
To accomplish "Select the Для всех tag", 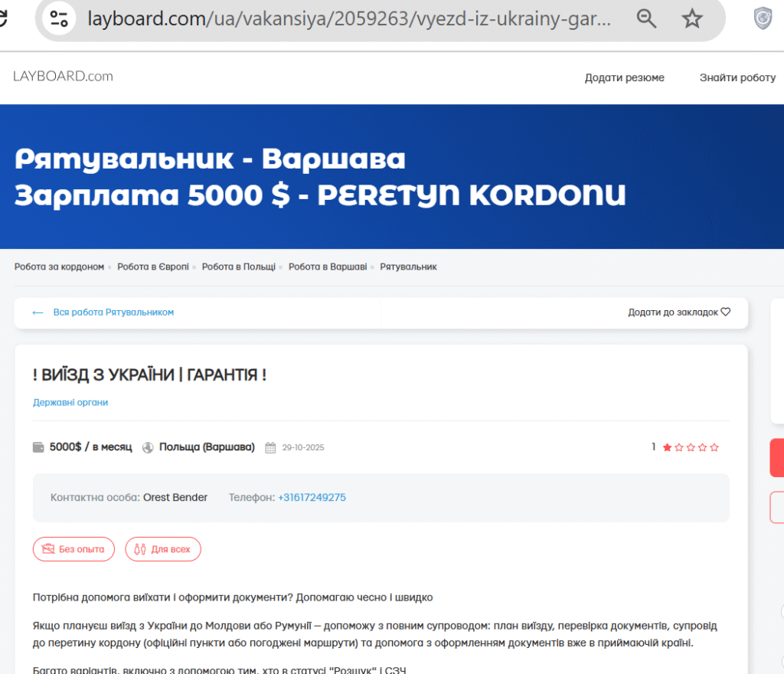I will tap(163, 549).
